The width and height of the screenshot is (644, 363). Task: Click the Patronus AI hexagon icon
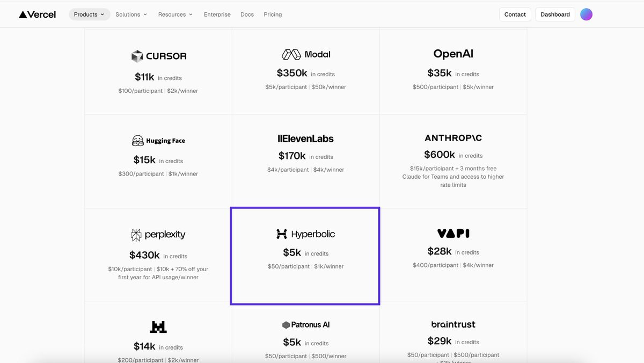pos(286,325)
